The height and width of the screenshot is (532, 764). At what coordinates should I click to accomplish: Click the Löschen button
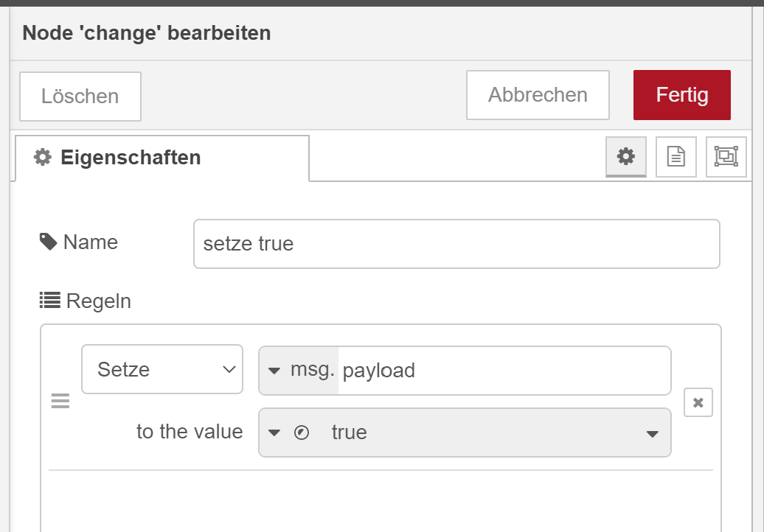tap(80, 96)
